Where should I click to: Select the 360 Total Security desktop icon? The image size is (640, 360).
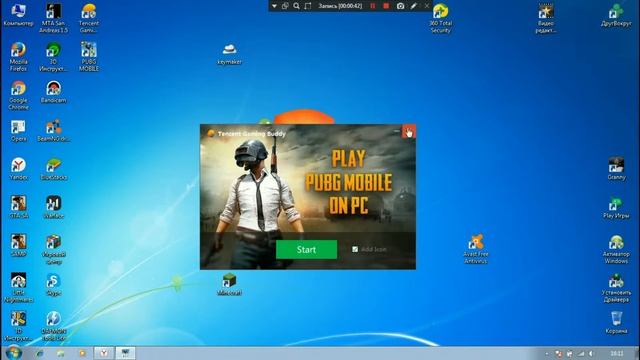440,18
